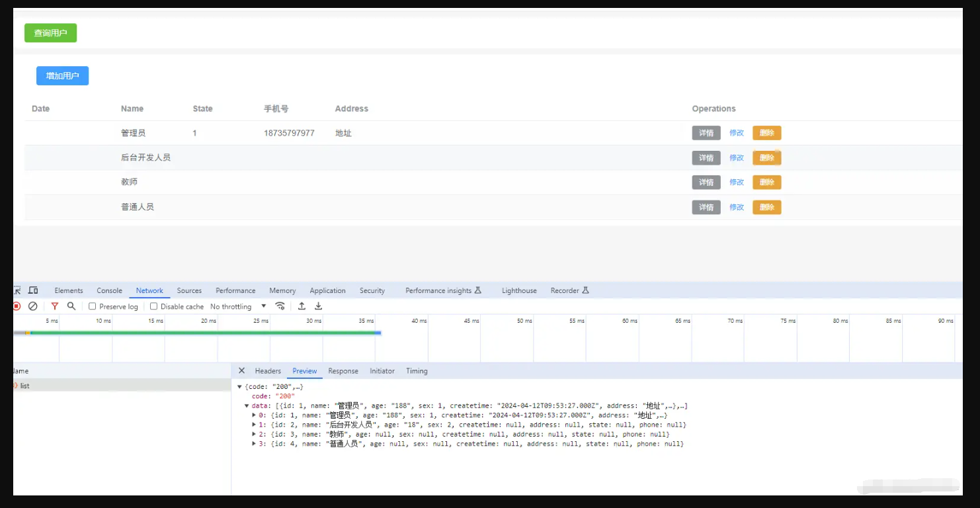Click 删除 for the 后台开发人员 row
The height and width of the screenshot is (508, 980).
tap(767, 158)
